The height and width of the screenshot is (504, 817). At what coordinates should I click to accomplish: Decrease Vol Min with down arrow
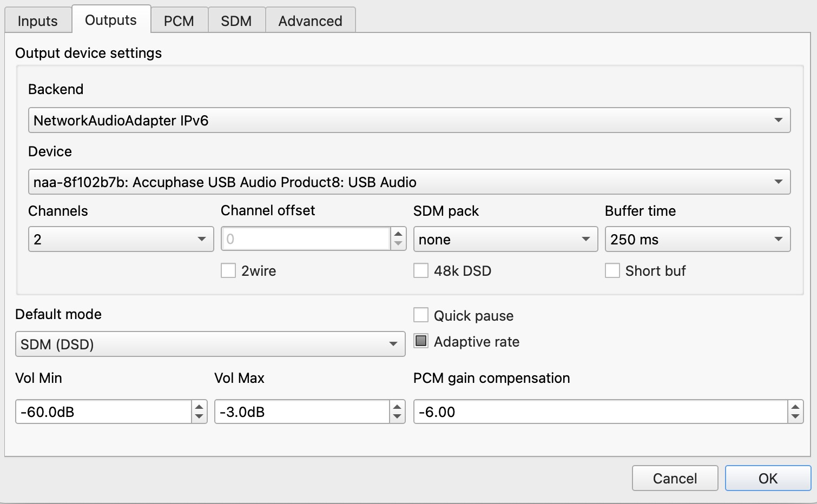(x=199, y=417)
